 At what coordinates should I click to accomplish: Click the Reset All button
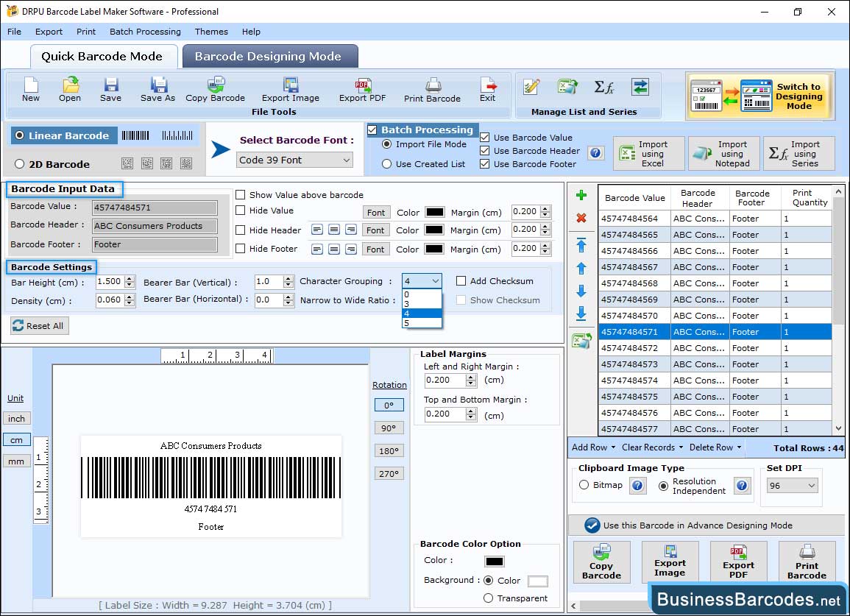[x=40, y=325]
